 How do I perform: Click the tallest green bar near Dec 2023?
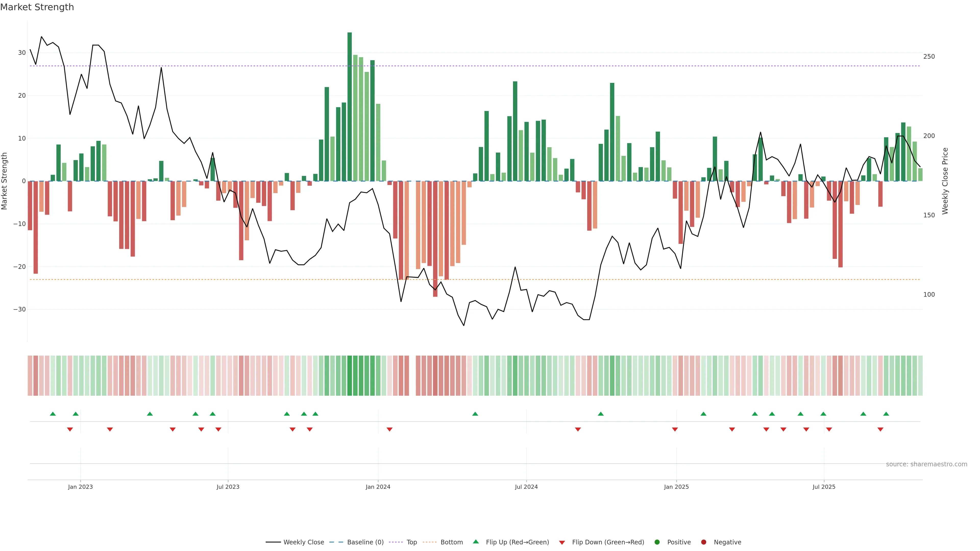350,106
